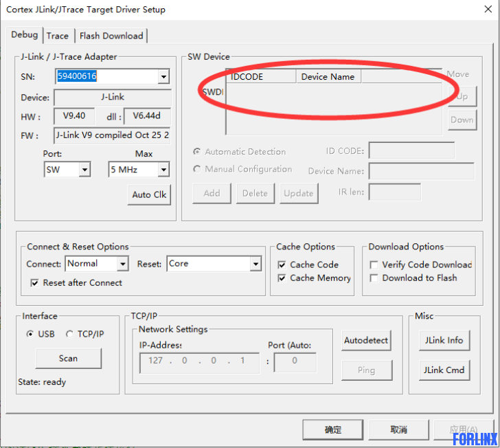Click the 确定 (OK) button

tap(333, 430)
